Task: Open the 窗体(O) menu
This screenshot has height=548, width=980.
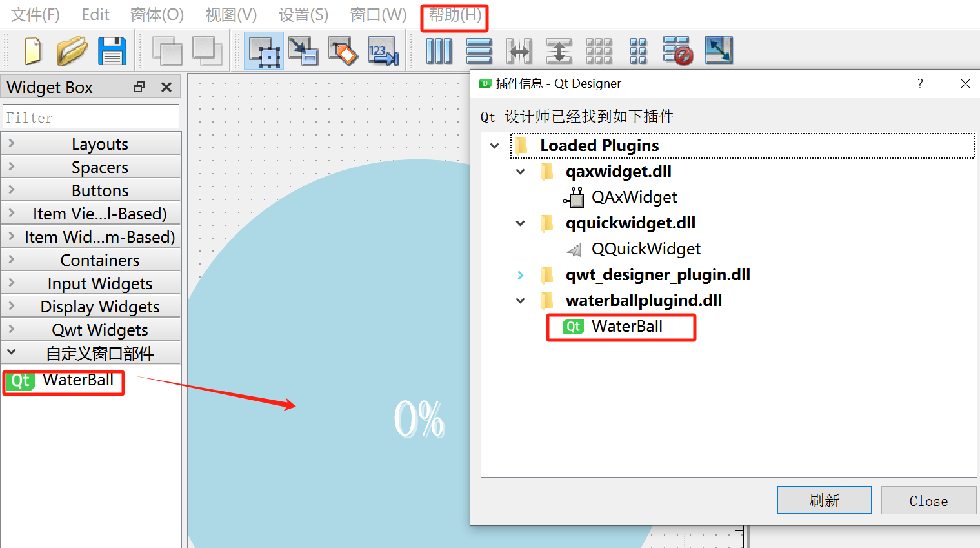Action: (x=157, y=14)
